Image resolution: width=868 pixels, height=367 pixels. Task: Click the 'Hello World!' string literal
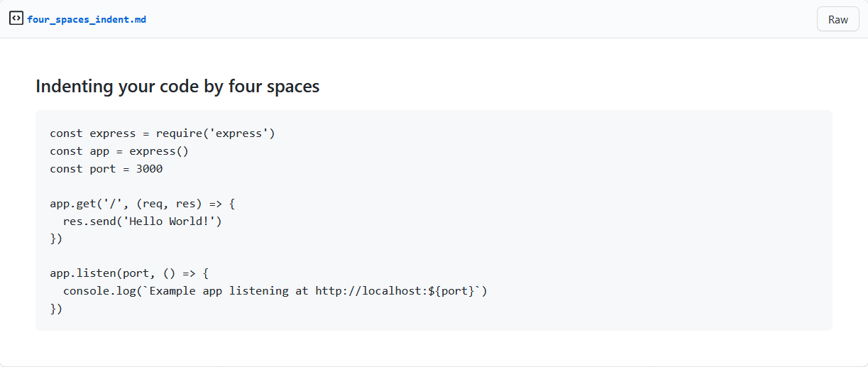point(170,221)
